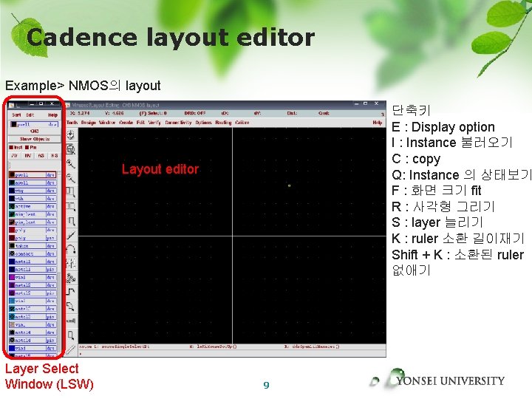Screen dimensions: 532x399
Task: Select the Stretch tool icon
Action: coord(71,192)
